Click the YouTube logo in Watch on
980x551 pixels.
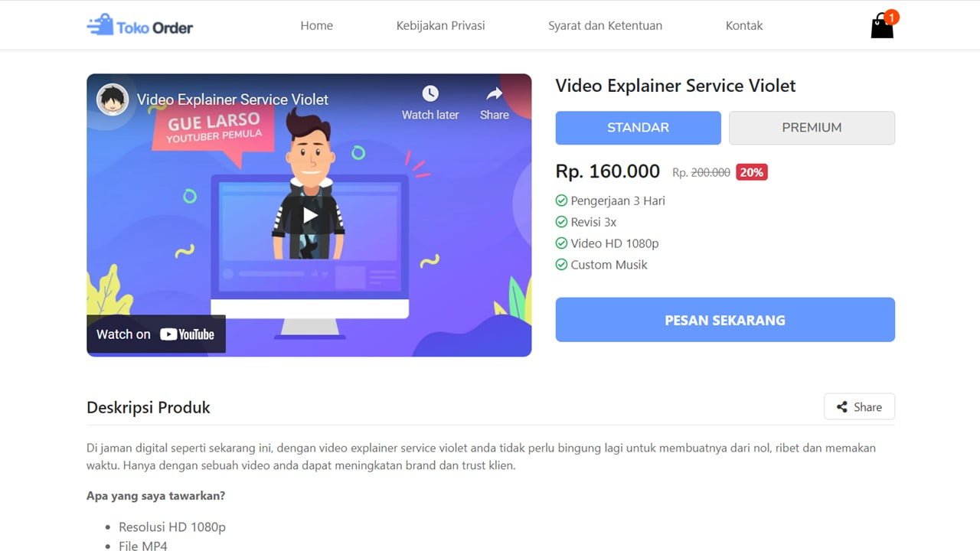pyautogui.click(x=187, y=334)
